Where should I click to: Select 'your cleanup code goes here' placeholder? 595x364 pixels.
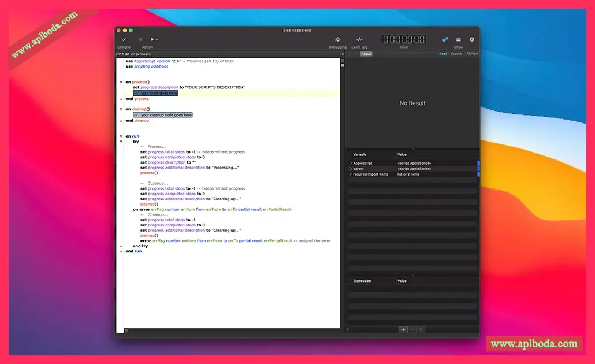163,114
